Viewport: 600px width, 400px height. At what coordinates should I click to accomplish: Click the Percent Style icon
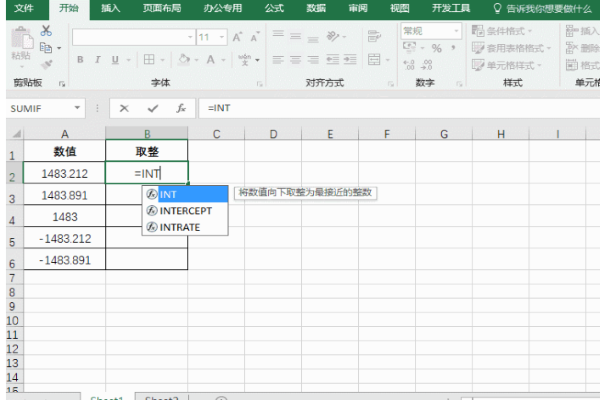437,48
